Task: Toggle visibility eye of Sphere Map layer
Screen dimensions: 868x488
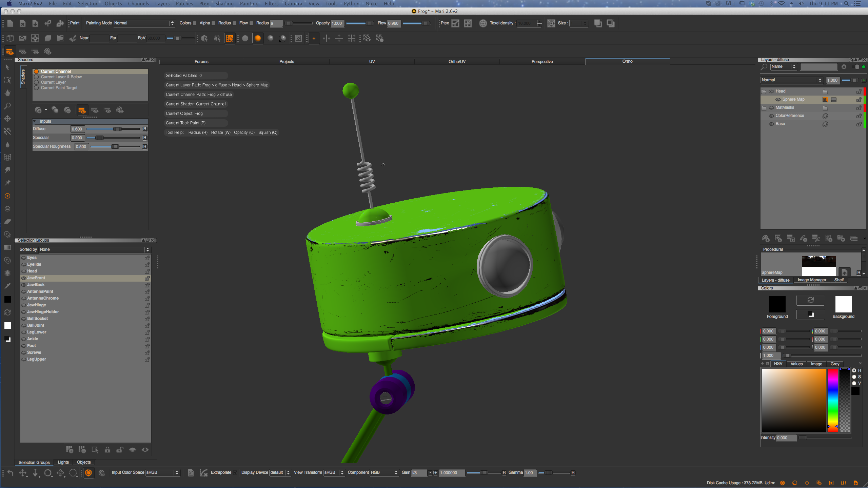Action: pos(778,100)
